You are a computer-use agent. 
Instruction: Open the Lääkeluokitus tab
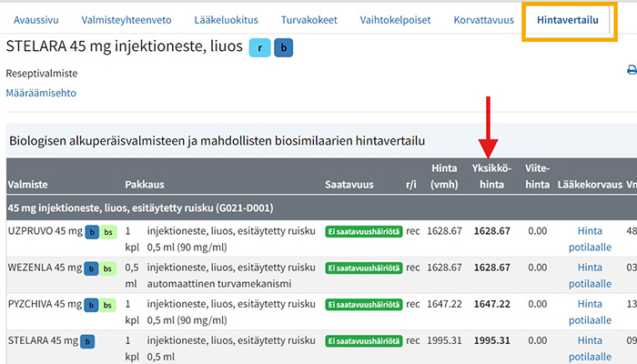coord(227,20)
